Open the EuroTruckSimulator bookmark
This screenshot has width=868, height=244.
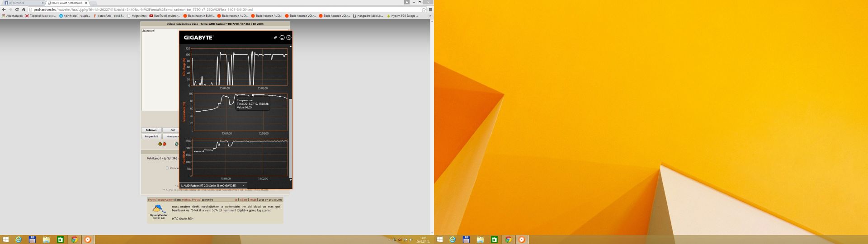click(x=165, y=16)
